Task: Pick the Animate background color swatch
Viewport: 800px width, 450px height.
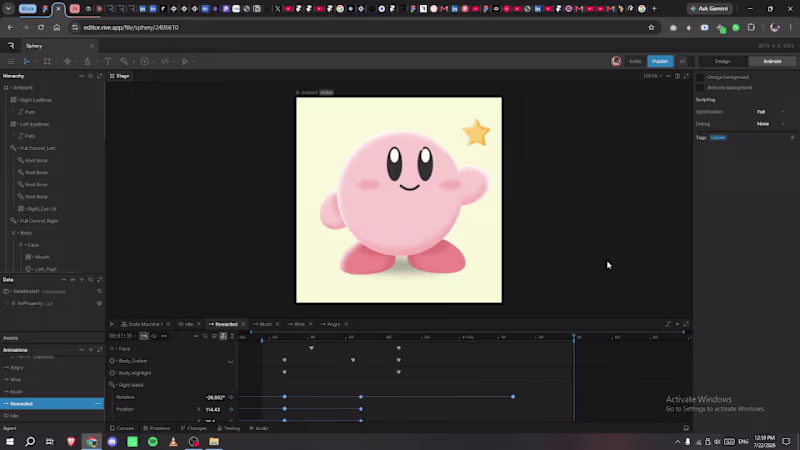Action: point(700,88)
